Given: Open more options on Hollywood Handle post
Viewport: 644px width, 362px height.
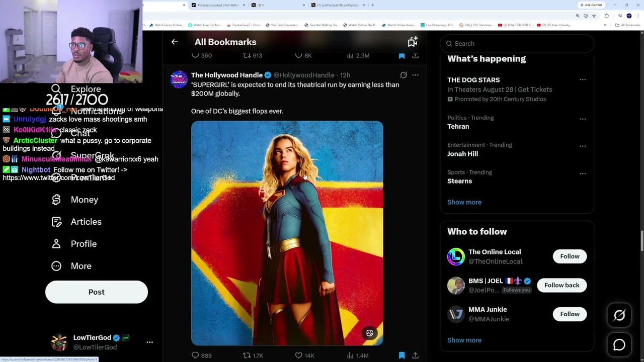Looking at the screenshot, I should 415,75.
